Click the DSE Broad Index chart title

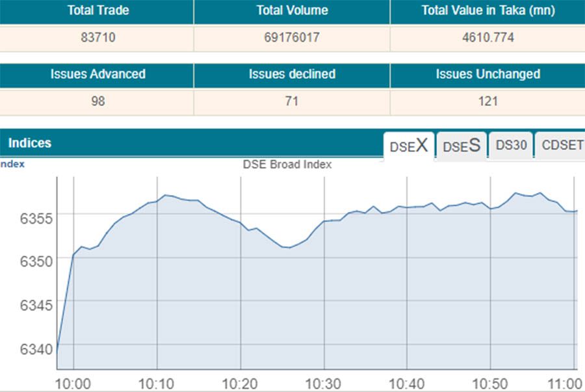[287, 164]
